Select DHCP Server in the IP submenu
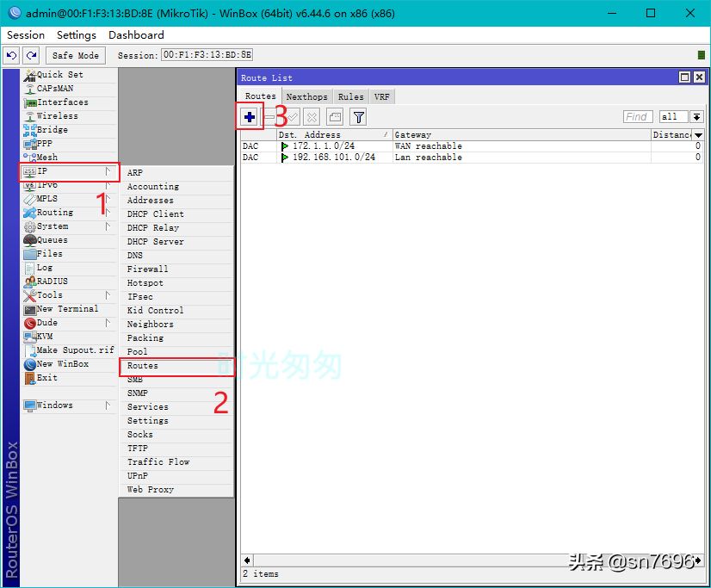This screenshot has width=711, height=588. (x=176, y=242)
